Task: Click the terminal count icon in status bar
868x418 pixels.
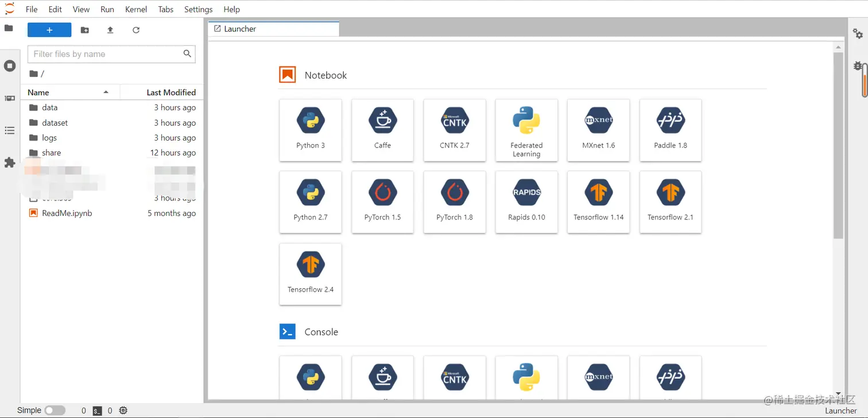Action: [98, 411]
